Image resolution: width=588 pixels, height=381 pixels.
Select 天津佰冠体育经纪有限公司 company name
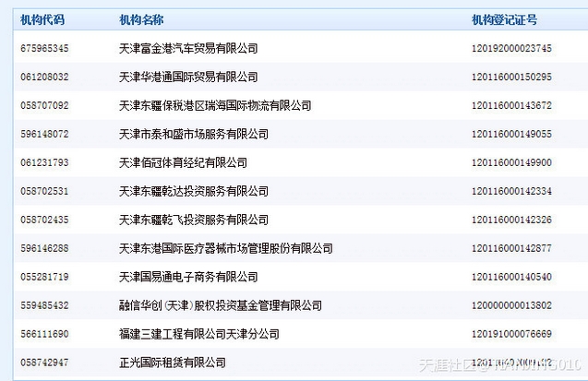[183, 162]
